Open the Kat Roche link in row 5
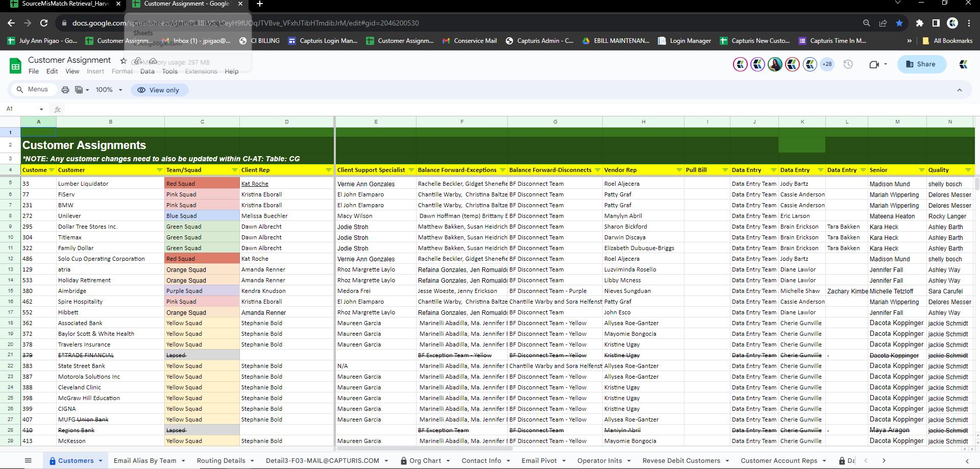This screenshot has width=980, height=469. click(x=255, y=184)
